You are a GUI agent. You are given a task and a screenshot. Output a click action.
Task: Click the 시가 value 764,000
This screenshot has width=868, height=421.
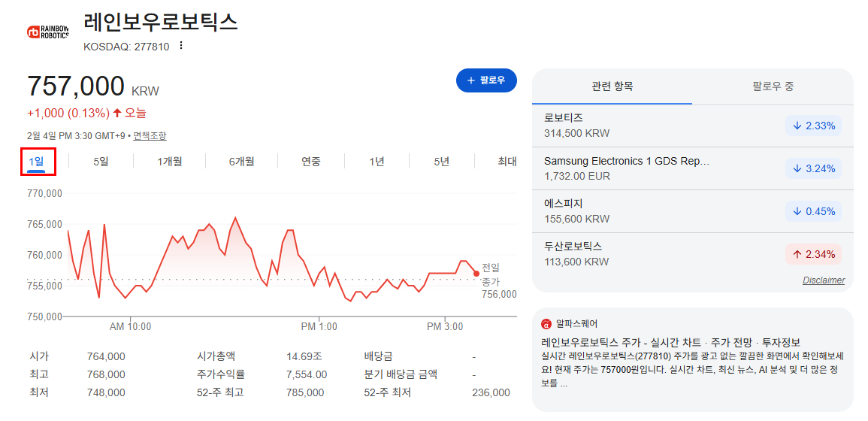coord(106,356)
